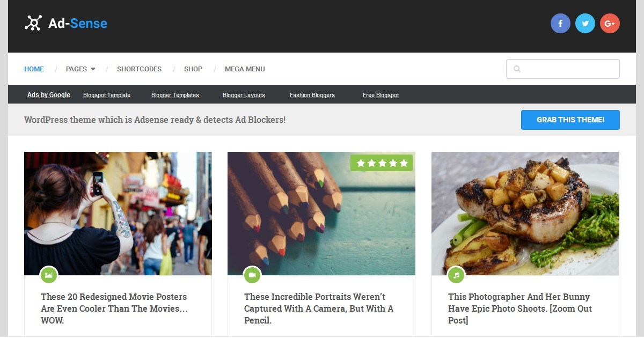Click the image post format icon

pyautogui.click(x=49, y=275)
